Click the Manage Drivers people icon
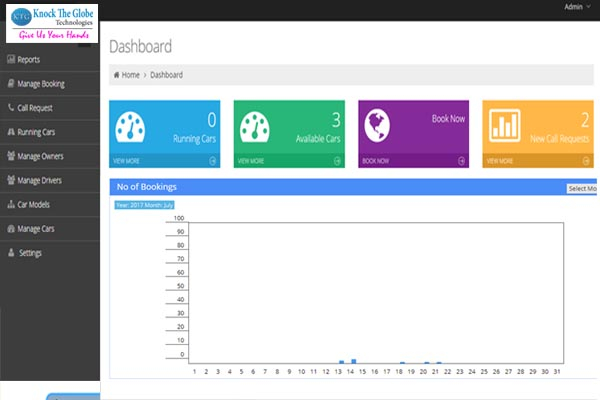600x400 pixels. click(11, 180)
